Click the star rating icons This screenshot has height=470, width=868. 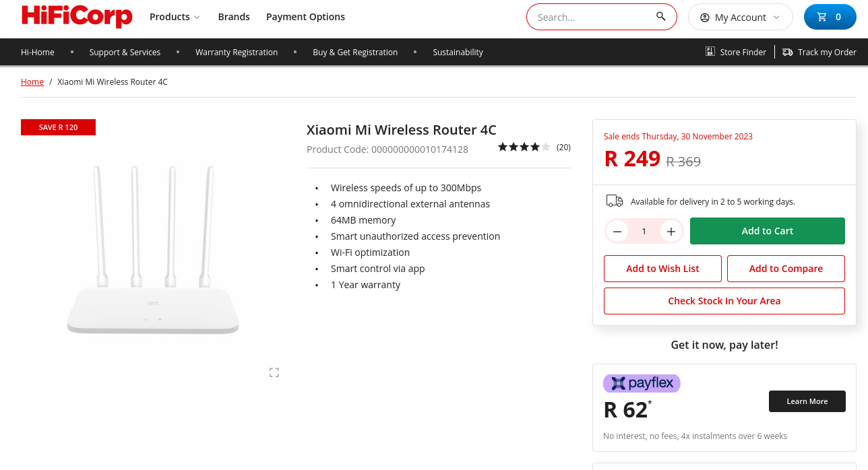pyautogui.click(x=524, y=147)
